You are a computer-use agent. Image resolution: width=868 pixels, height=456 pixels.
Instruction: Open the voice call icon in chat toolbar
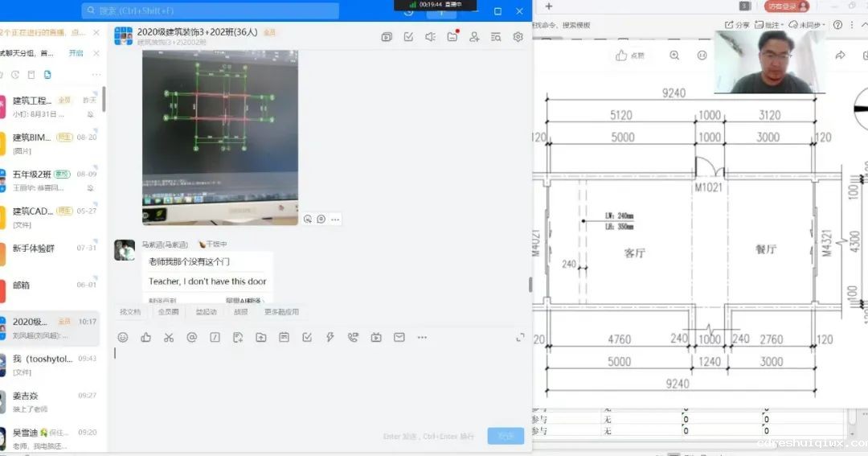[x=353, y=338]
